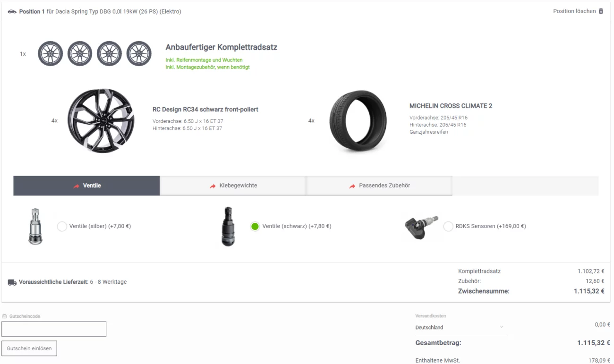
Task: Click the trash icon next to Position löschen
Action: (601, 11)
